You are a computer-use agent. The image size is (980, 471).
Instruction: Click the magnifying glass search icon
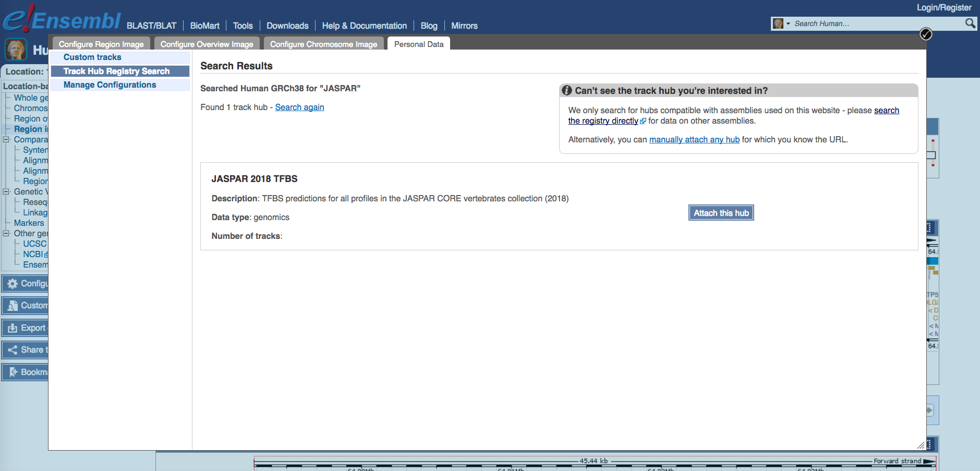[x=970, y=23]
